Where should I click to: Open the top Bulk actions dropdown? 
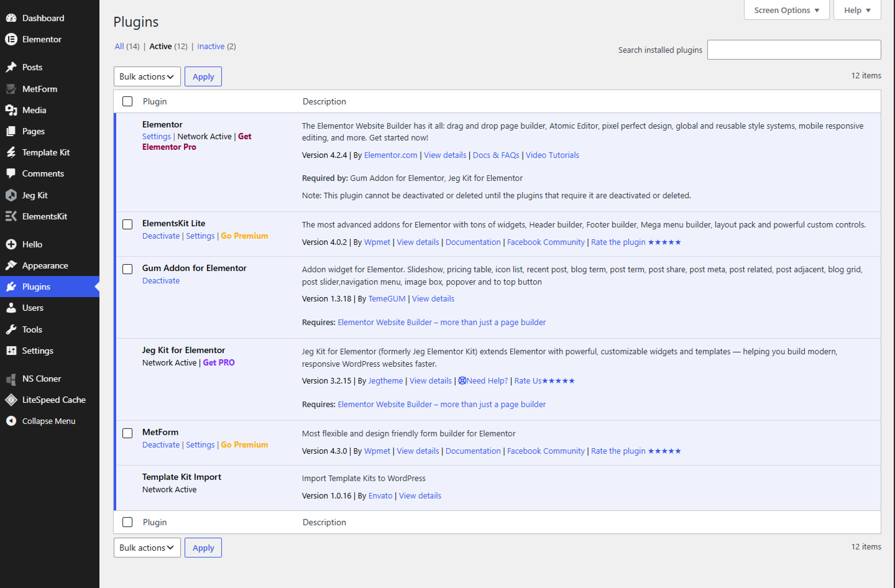point(147,77)
